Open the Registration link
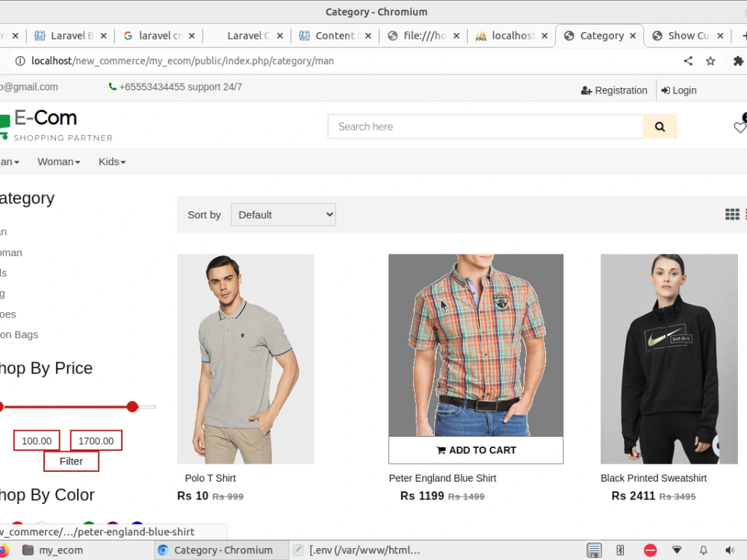The image size is (747, 560). point(614,90)
